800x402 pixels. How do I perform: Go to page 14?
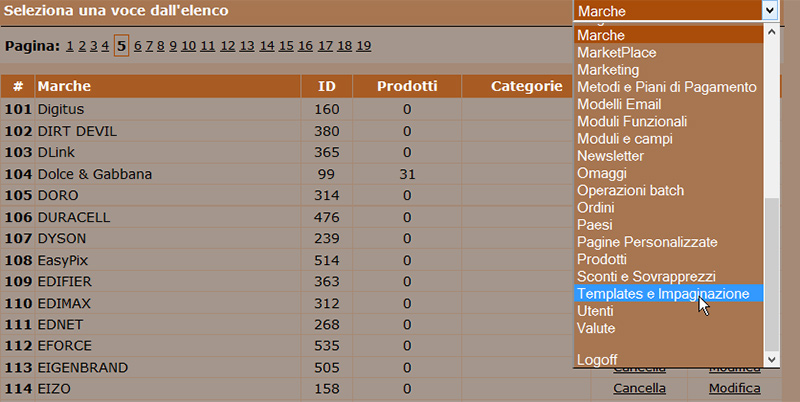point(267,46)
